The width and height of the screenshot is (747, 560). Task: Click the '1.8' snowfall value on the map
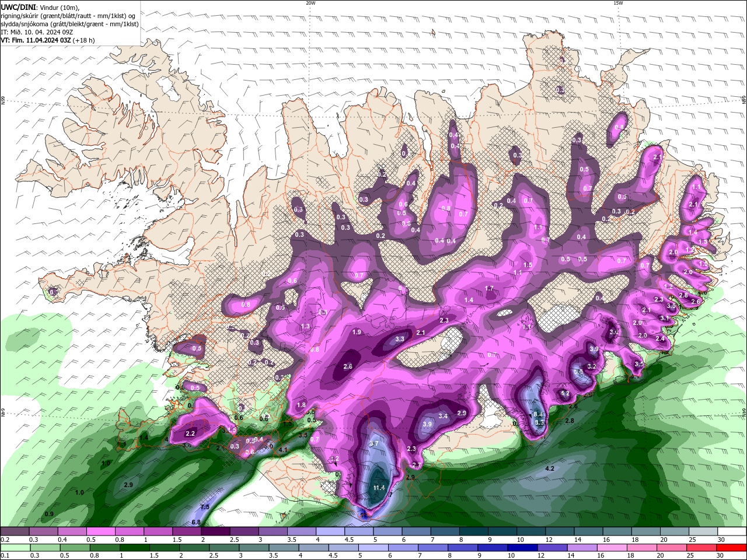pyautogui.click(x=301, y=405)
